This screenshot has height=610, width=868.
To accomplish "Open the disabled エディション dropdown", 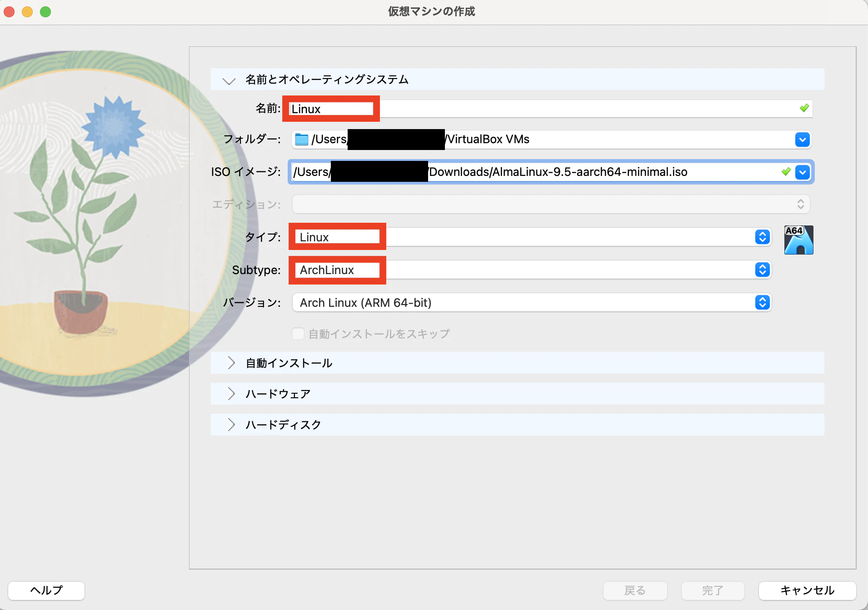I will 551,204.
